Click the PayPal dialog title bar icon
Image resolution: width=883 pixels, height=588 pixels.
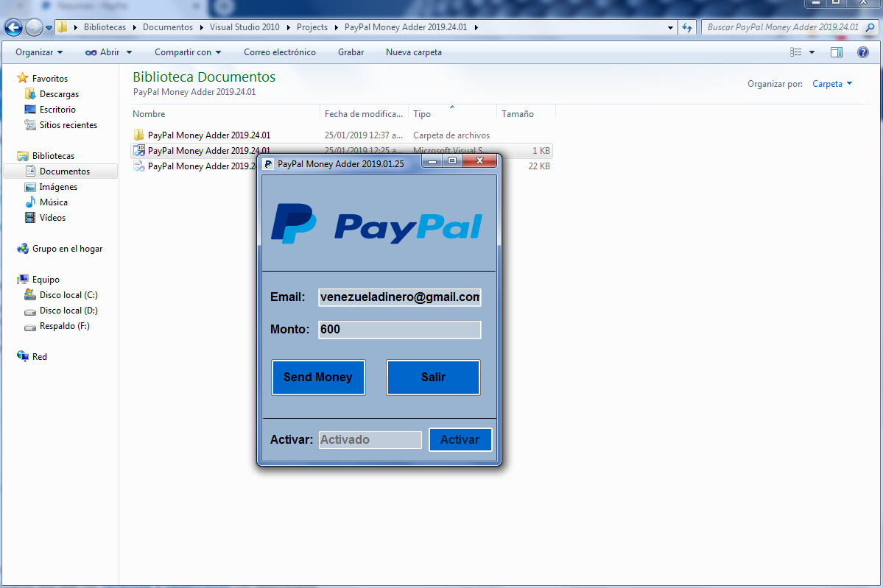(269, 163)
